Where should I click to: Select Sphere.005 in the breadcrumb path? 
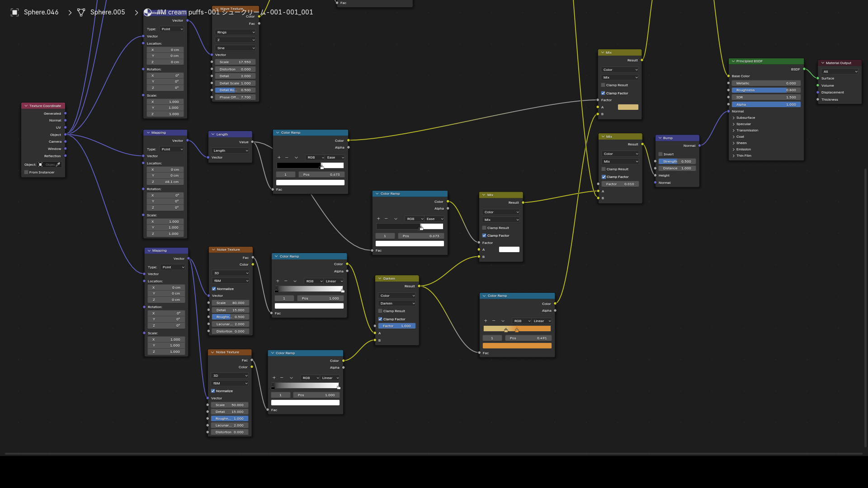[108, 12]
